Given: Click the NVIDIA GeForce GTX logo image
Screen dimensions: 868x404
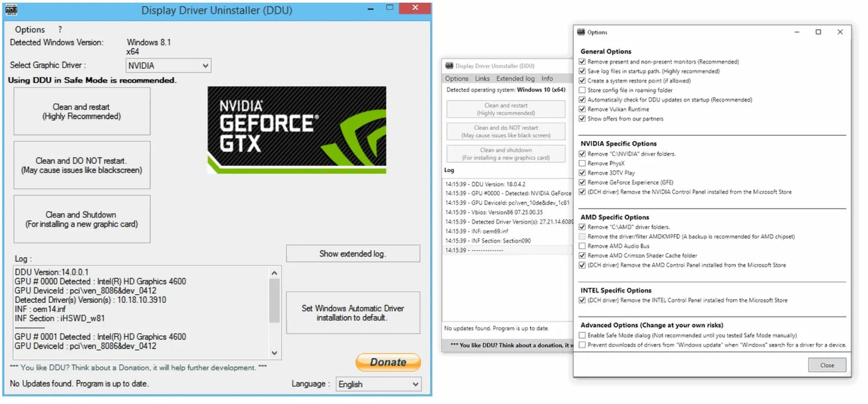Looking at the screenshot, I should click(296, 129).
